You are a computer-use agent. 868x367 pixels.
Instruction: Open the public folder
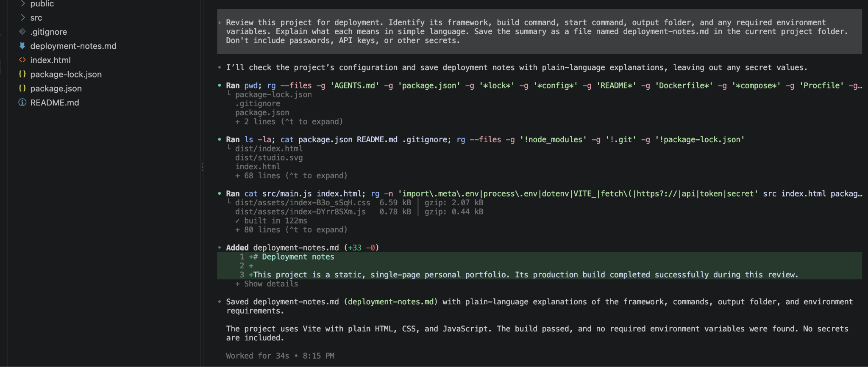[42, 4]
